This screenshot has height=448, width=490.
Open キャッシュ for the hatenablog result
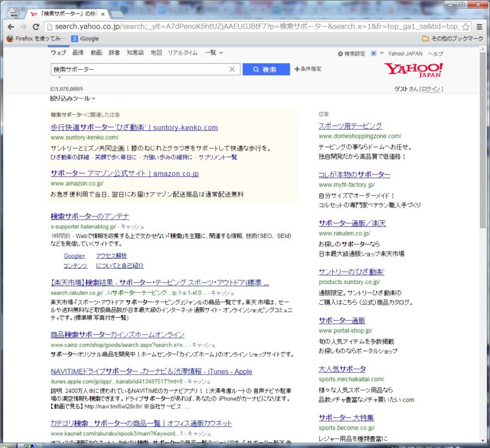coord(132,226)
